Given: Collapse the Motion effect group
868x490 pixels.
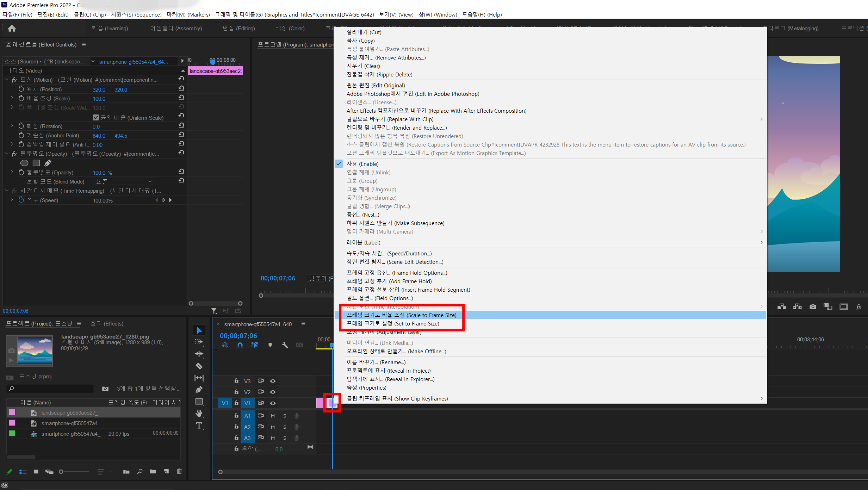Looking at the screenshot, I should click(6, 80).
